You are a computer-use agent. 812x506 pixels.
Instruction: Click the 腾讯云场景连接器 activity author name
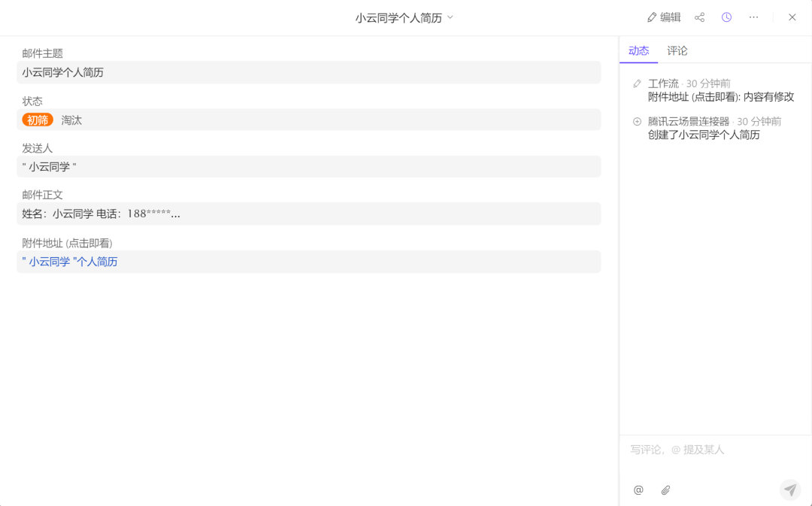coord(689,122)
